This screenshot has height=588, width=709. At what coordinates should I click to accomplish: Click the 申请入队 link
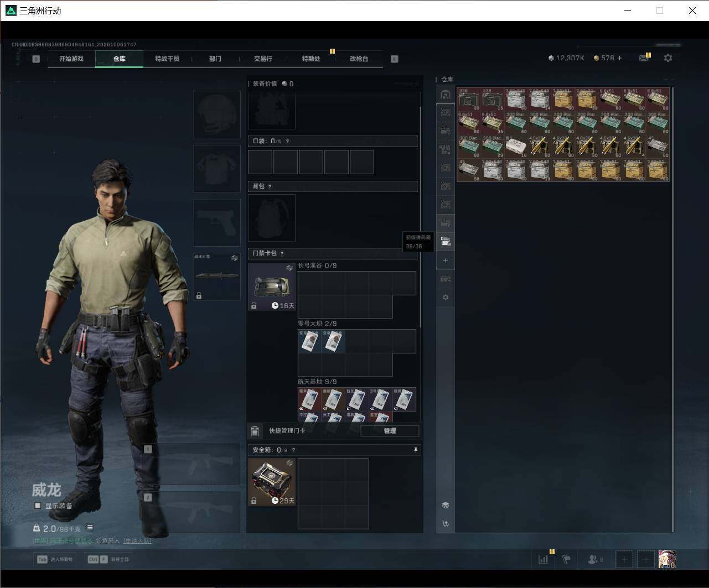[137, 541]
